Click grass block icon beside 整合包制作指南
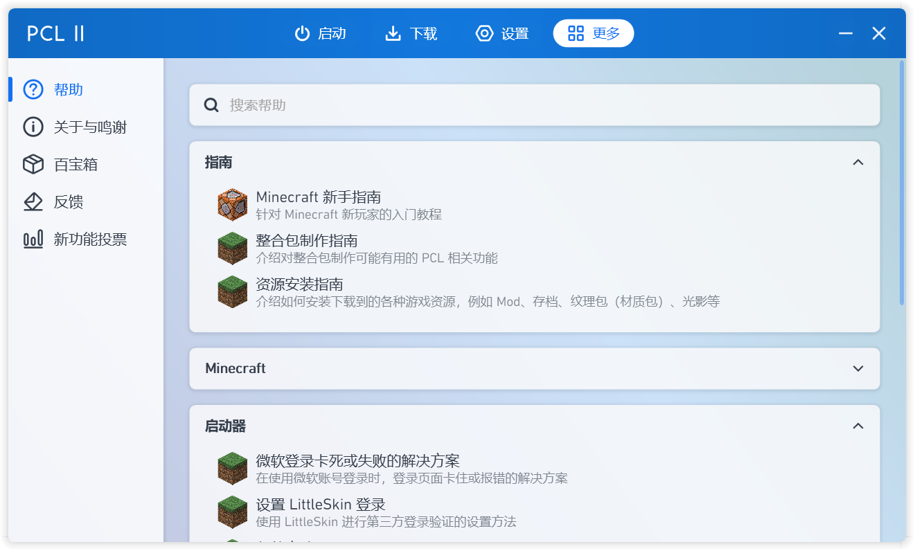The image size is (924, 560). coord(233,249)
